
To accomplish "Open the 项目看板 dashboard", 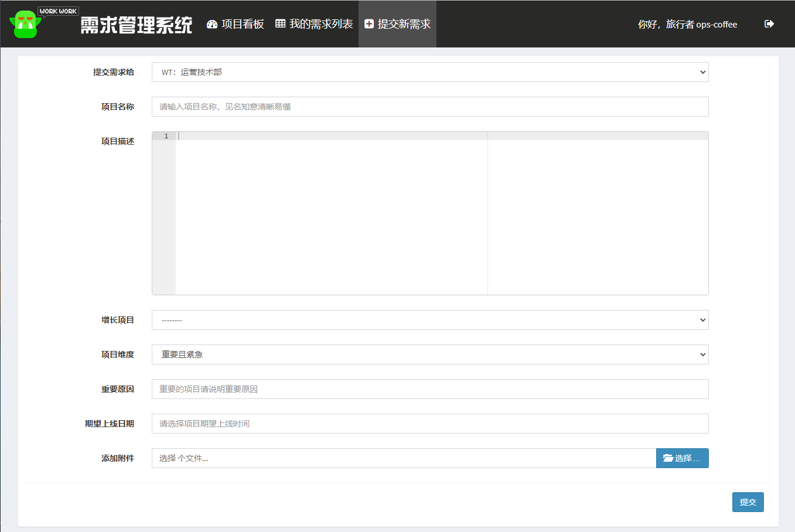I will pos(236,24).
